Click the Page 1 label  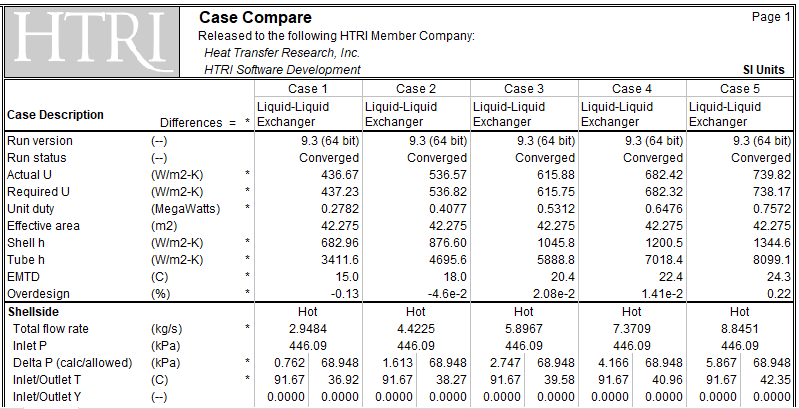(770, 17)
